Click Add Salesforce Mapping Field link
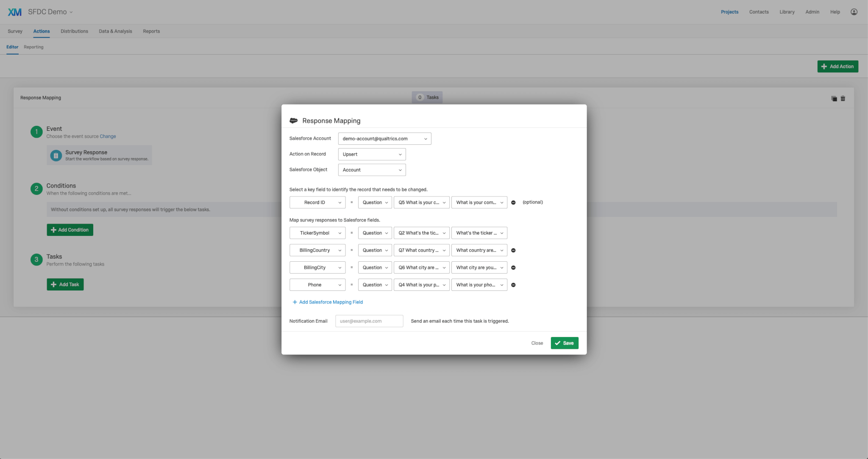 pos(328,302)
